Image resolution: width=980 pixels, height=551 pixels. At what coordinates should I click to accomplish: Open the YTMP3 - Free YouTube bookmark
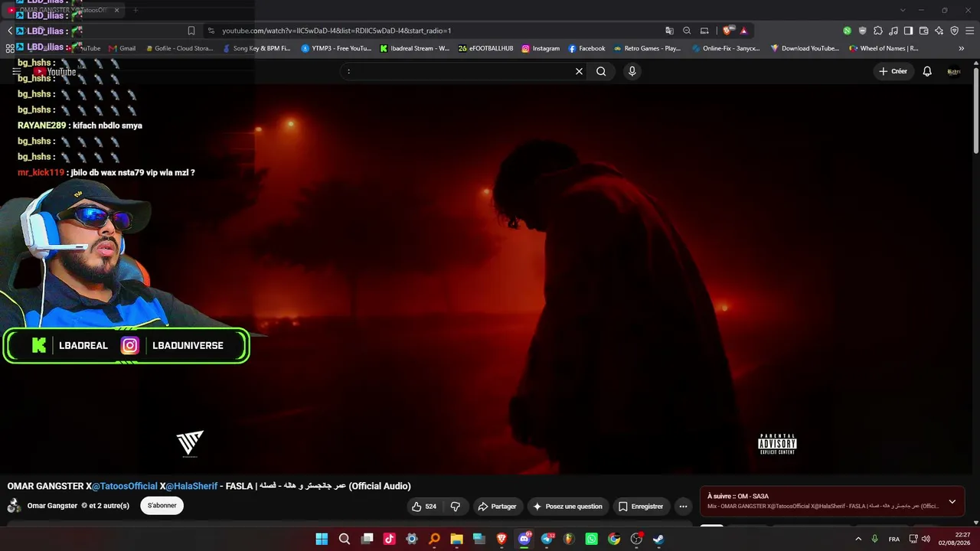(336, 48)
